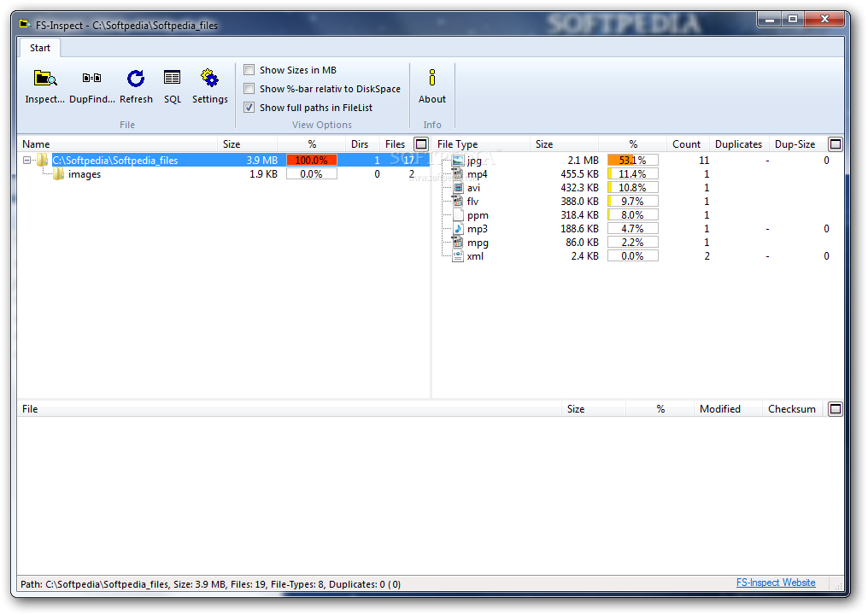Click the mp4 file type icon
Screen dimensions: 868x615
458,174
